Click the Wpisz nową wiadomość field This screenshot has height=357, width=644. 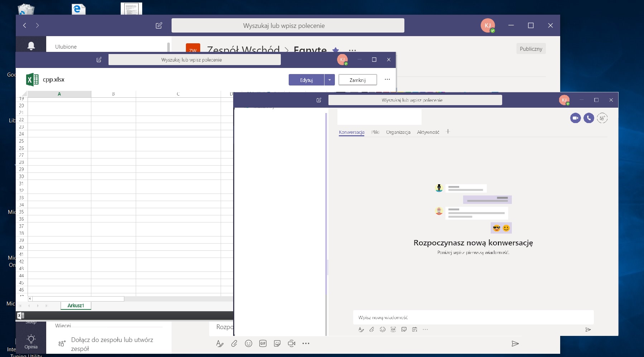coord(473,317)
